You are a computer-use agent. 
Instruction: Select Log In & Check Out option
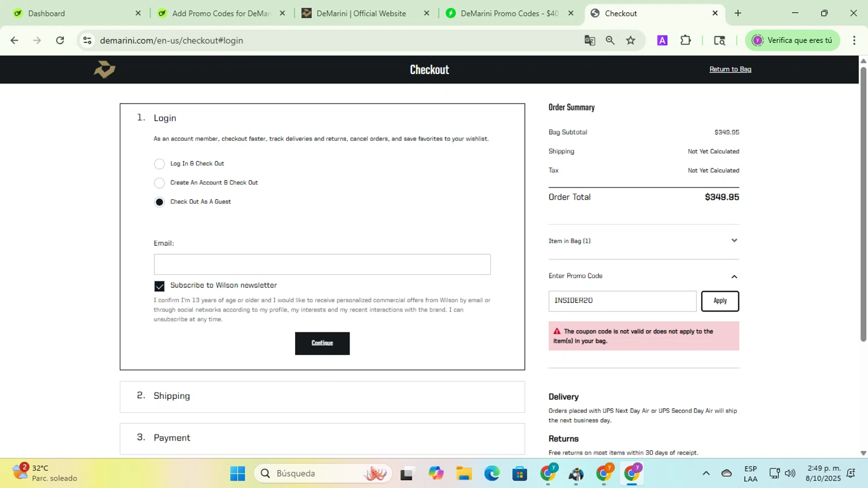click(159, 164)
